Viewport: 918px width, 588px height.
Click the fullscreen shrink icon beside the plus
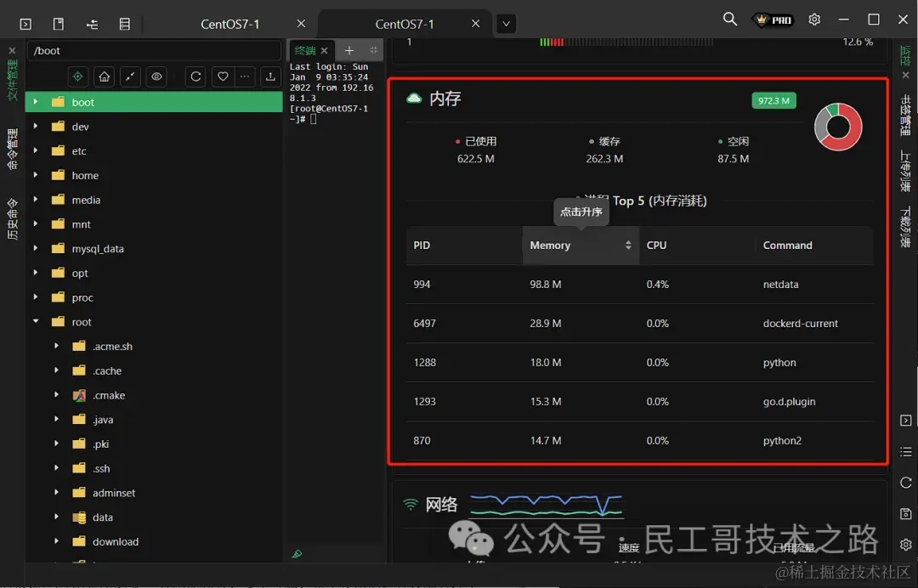pyautogui.click(x=373, y=50)
